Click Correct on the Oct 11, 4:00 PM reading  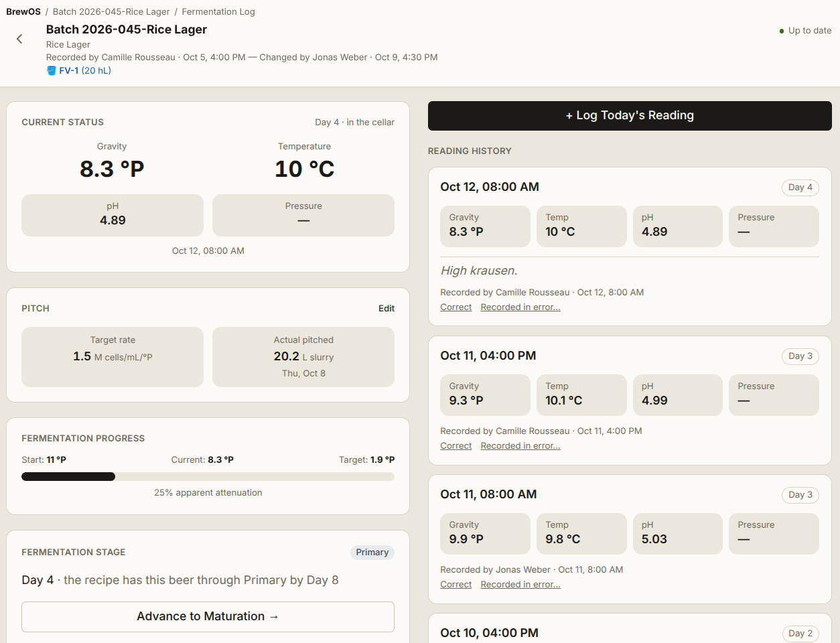click(x=456, y=445)
